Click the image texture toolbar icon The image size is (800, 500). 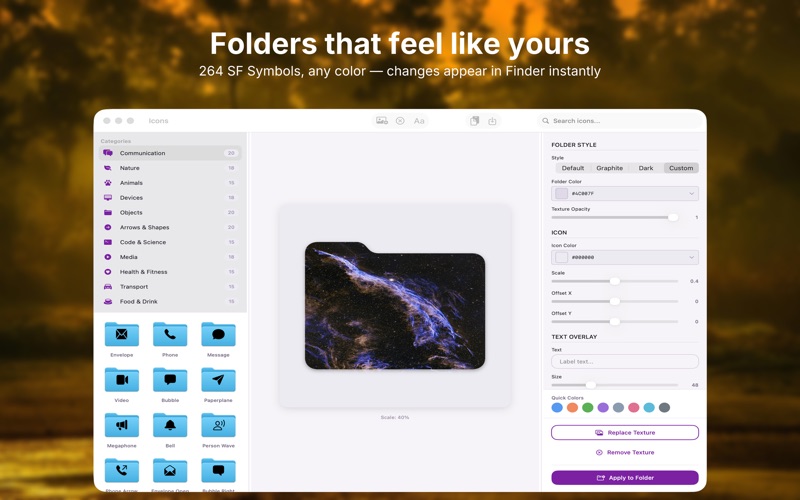pos(382,121)
